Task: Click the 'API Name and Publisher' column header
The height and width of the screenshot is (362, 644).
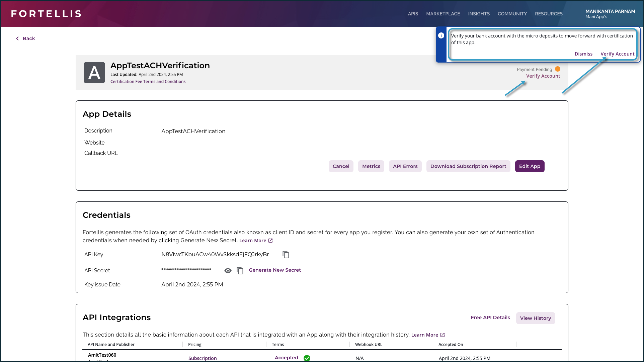Action: 111,345
